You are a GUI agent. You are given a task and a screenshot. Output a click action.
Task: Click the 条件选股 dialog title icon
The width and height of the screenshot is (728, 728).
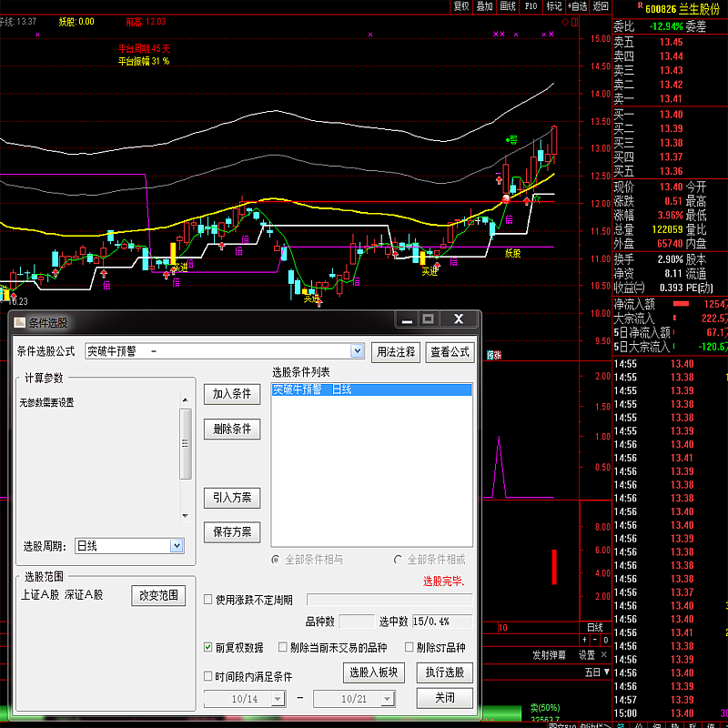coord(20,322)
